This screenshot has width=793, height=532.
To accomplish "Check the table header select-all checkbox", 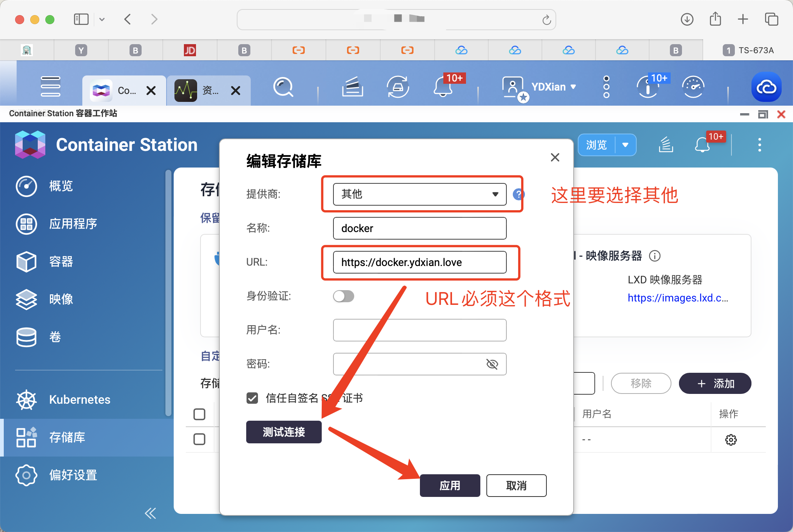I will tap(199, 414).
